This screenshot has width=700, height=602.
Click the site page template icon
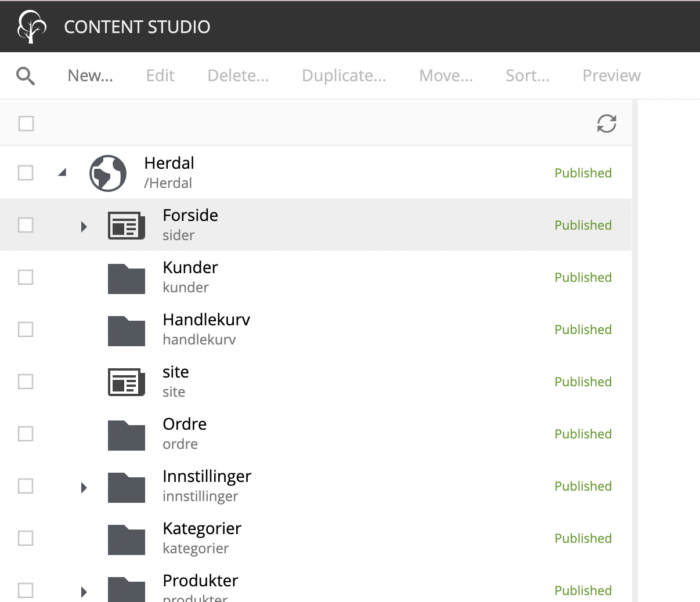click(126, 382)
